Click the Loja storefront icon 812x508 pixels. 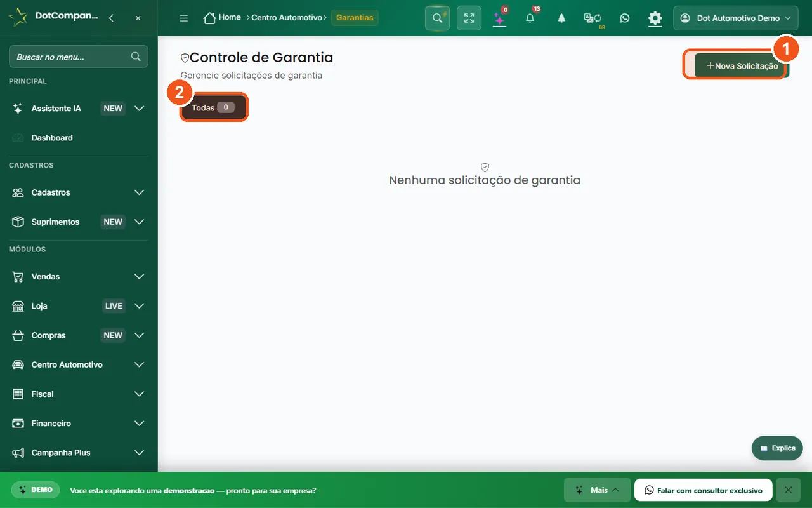click(18, 306)
